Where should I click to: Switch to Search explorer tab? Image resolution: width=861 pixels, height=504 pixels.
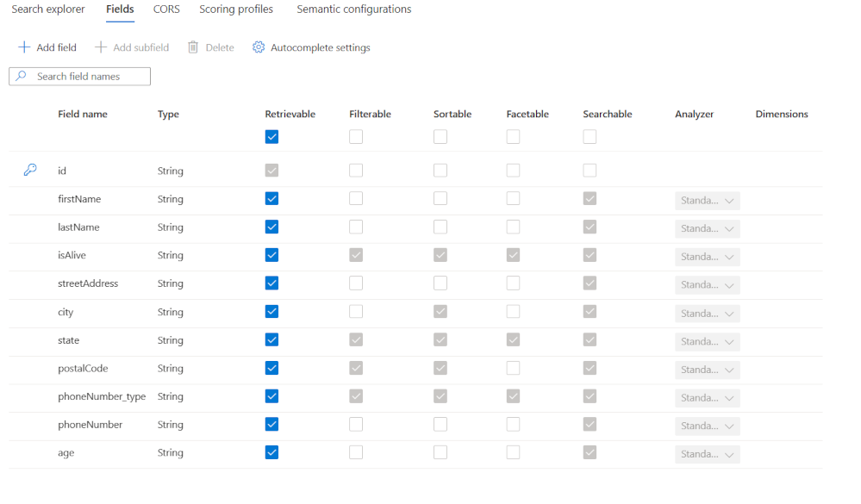coord(48,9)
